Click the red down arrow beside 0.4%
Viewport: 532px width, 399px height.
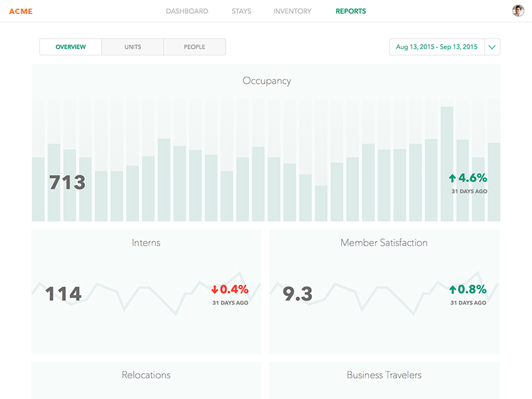(x=215, y=289)
